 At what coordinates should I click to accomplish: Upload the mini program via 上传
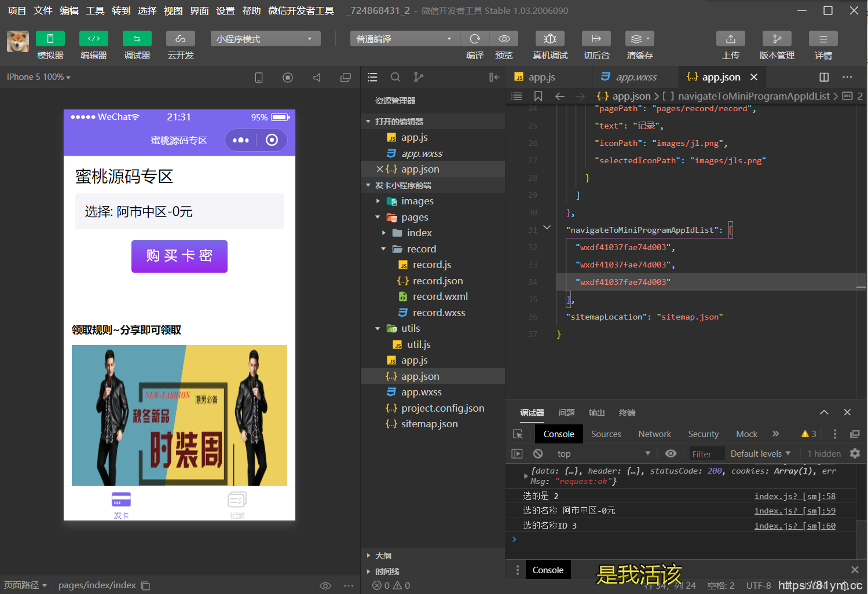[x=730, y=38]
